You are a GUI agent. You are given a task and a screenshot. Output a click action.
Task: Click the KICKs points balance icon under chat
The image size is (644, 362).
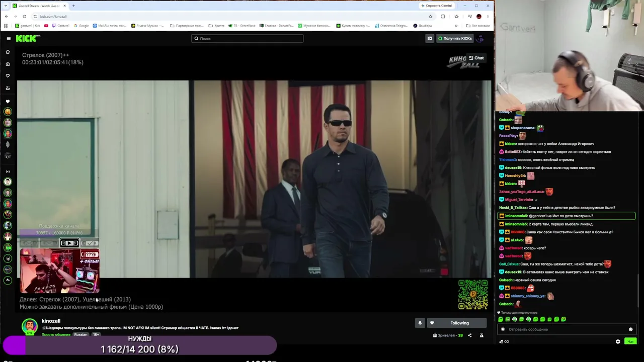click(x=504, y=341)
